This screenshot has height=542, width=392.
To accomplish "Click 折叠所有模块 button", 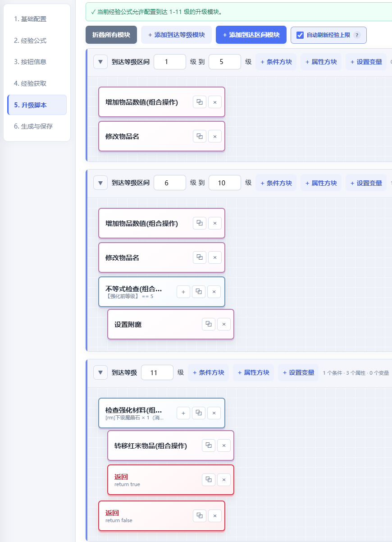I will tap(111, 35).
